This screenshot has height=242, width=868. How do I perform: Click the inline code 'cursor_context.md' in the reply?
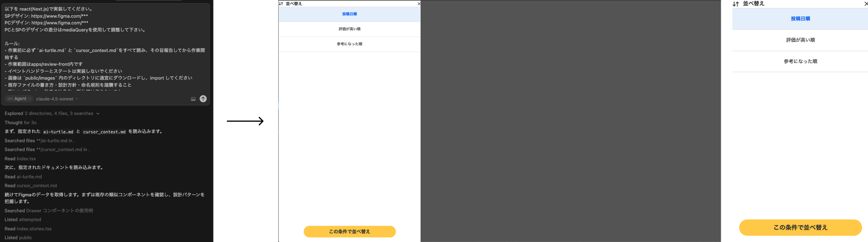(x=104, y=132)
